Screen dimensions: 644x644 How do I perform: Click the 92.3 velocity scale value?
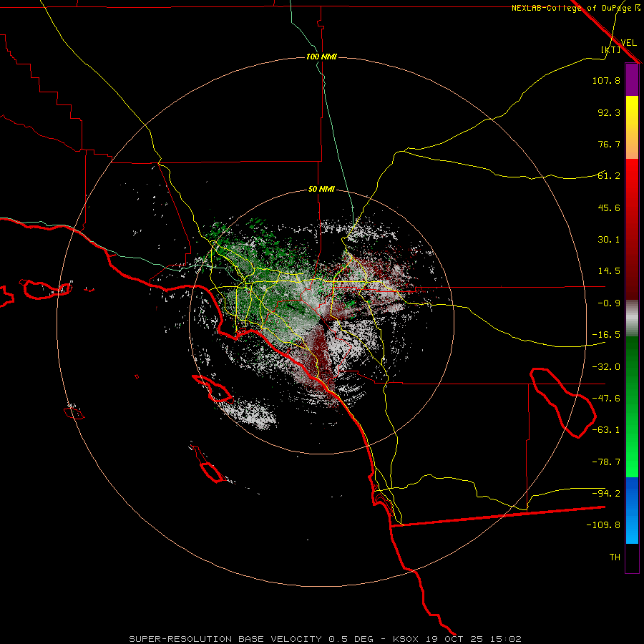point(609,112)
